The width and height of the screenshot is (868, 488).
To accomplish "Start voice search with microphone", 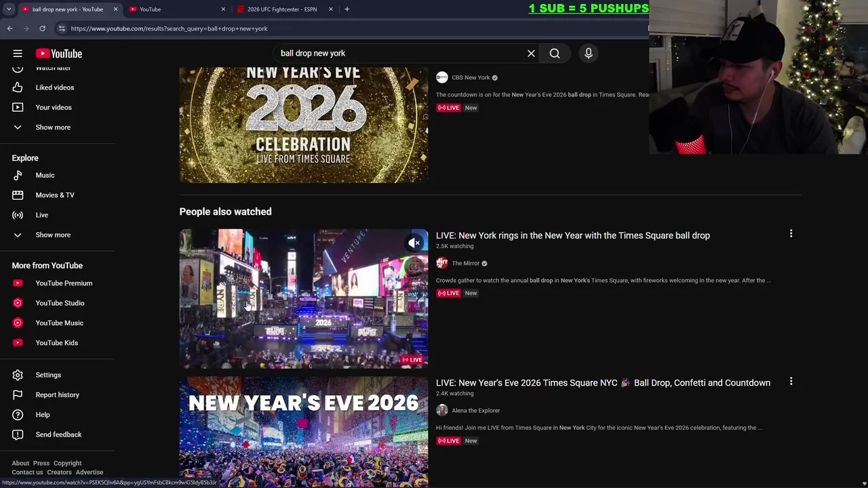I will (589, 54).
